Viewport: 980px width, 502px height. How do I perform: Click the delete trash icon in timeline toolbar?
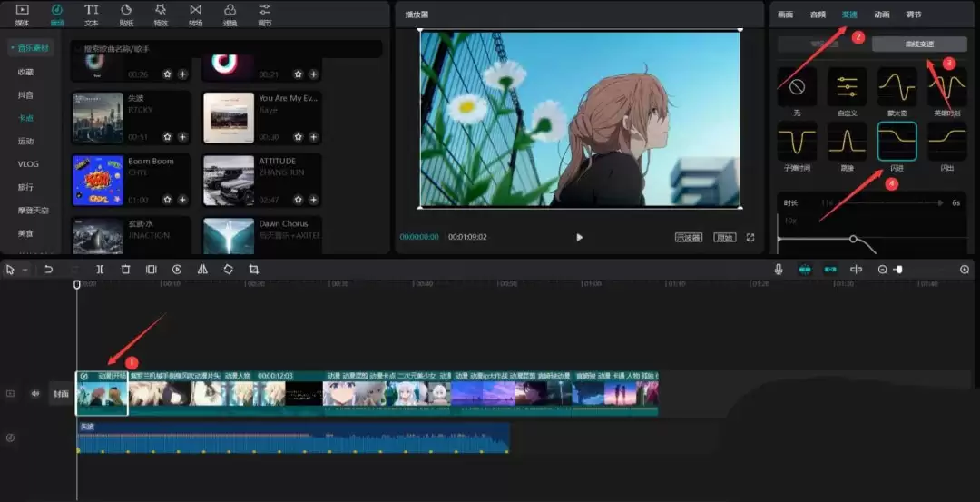(125, 270)
